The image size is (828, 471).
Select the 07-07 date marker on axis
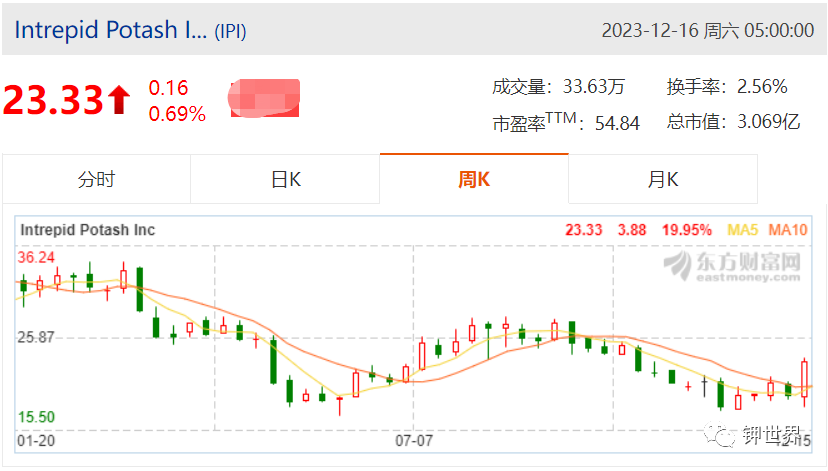[414, 440]
